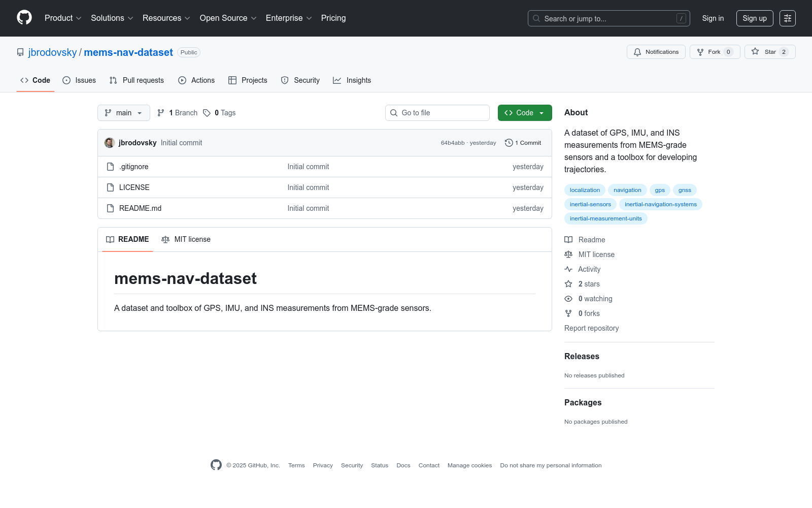Screen dimensions: 812x508
Task: Open the main branch dropdown
Action: [124, 113]
